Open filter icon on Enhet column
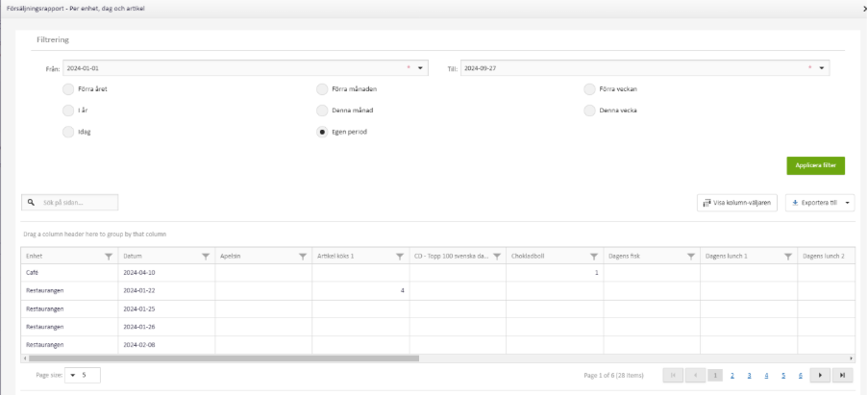The height and width of the screenshot is (395, 868). [x=108, y=257]
